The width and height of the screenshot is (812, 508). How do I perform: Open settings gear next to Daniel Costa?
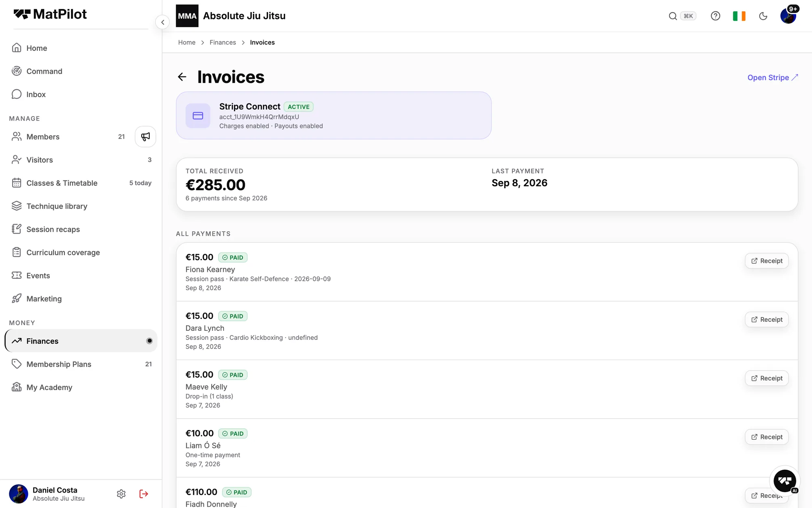[x=121, y=494]
